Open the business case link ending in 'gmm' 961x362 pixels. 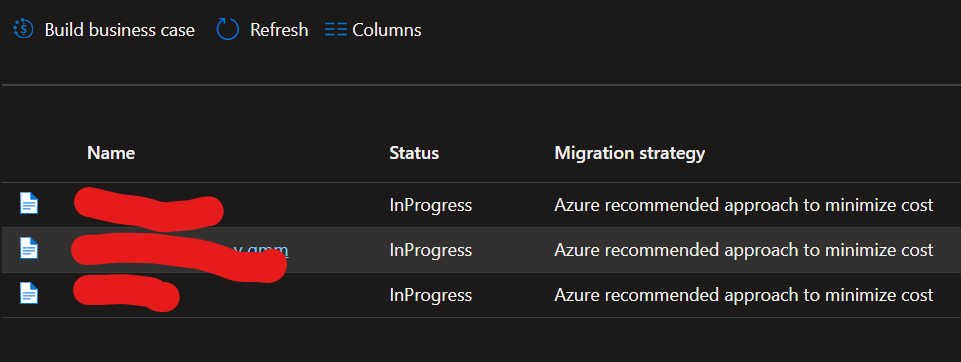pos(260,250)
